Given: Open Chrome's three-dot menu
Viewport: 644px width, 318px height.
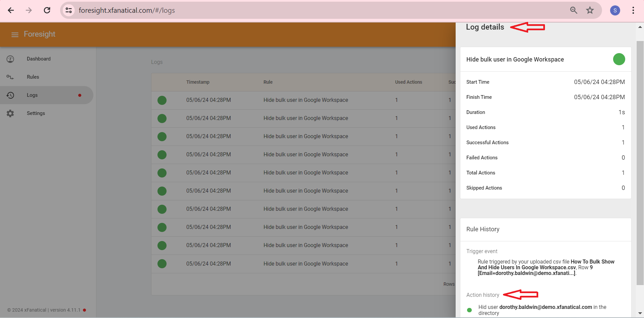Looking at the screenshot, I should click(633, 10).
